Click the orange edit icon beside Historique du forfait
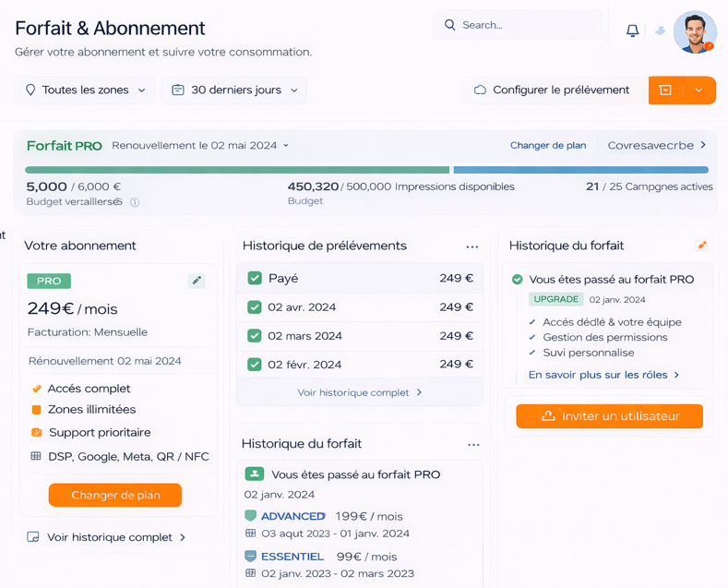 coord(702,246)
